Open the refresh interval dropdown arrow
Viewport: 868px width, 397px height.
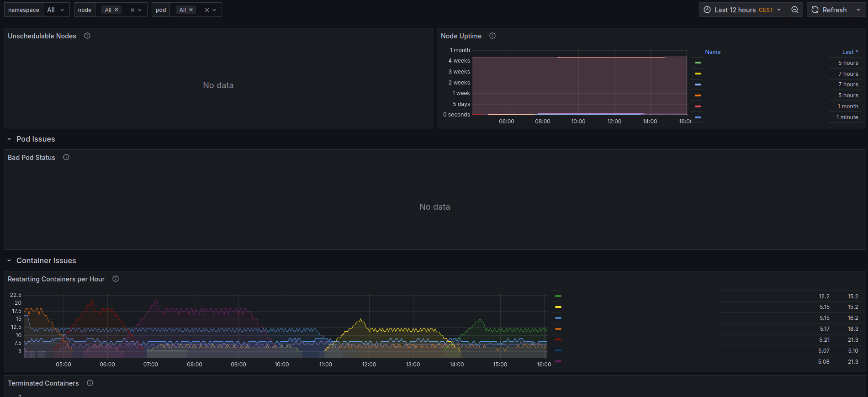858,10
